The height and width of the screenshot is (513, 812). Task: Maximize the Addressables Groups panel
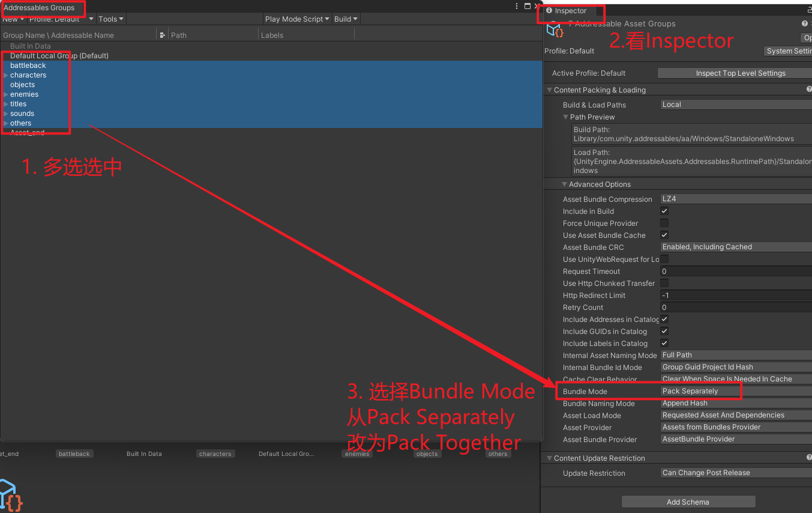pos(527,6)
